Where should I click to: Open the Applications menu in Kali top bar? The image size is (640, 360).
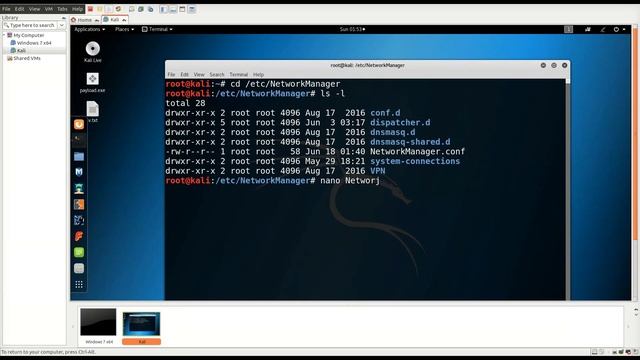[89, 29]
